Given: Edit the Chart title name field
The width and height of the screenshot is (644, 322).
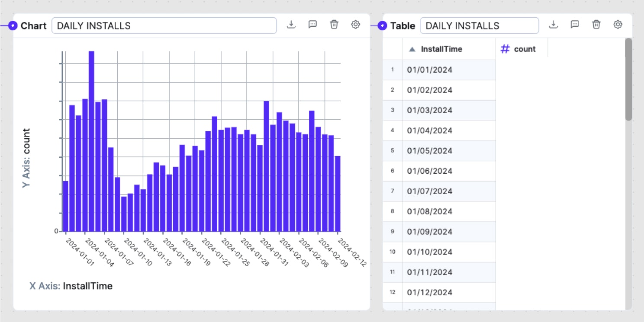Looking at the screenshot, I should (x=164, y=26).
